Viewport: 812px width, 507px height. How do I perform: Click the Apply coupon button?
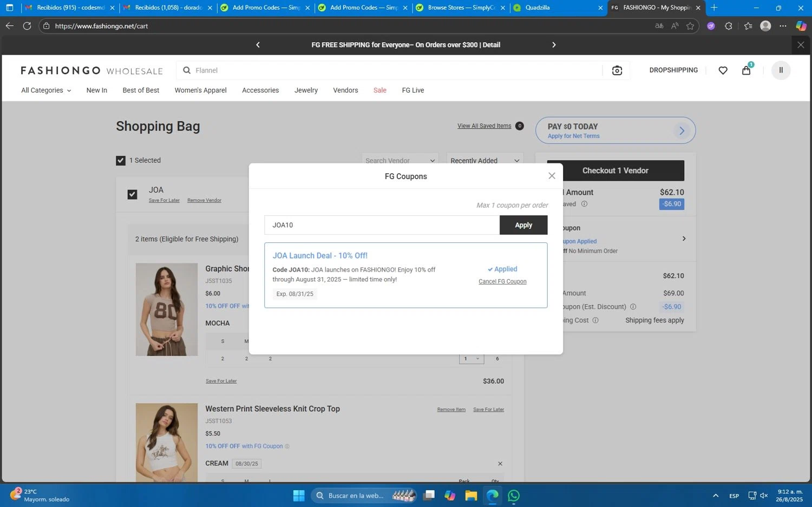point(523,225)
